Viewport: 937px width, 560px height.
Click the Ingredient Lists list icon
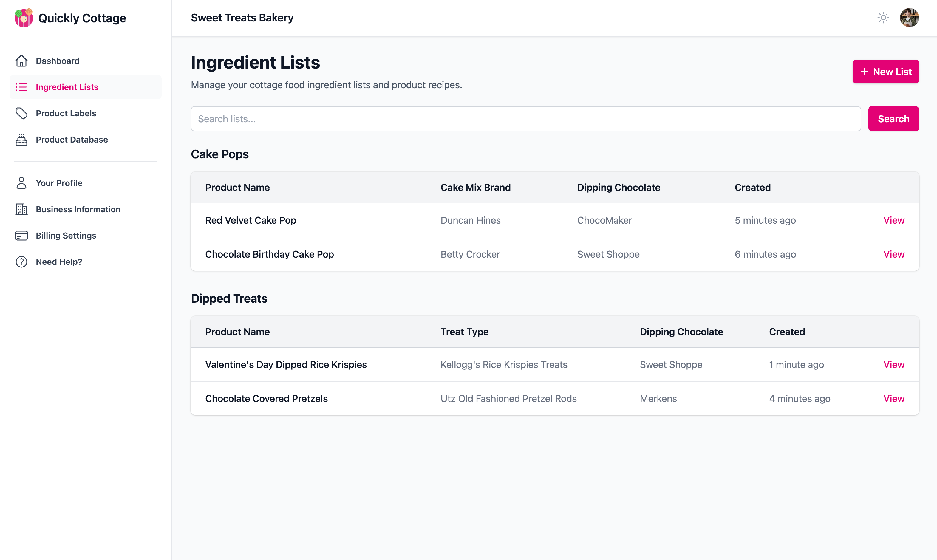tap(21, 87)
